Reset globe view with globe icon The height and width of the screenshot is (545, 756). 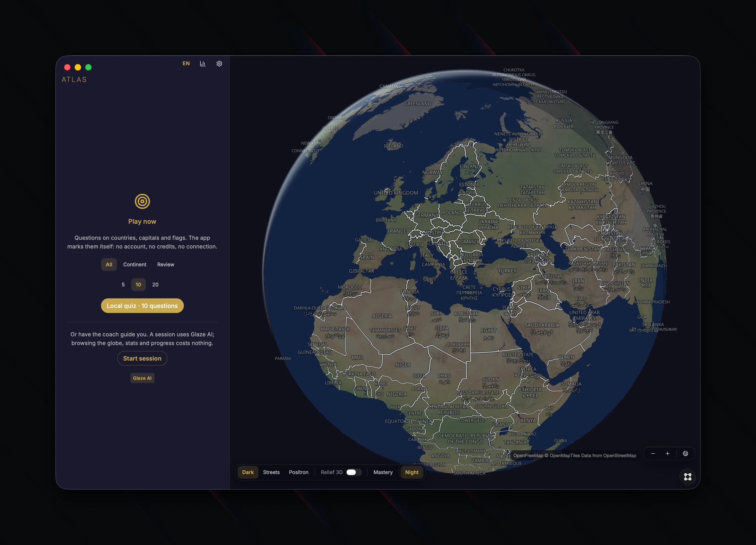coord(685,453)
